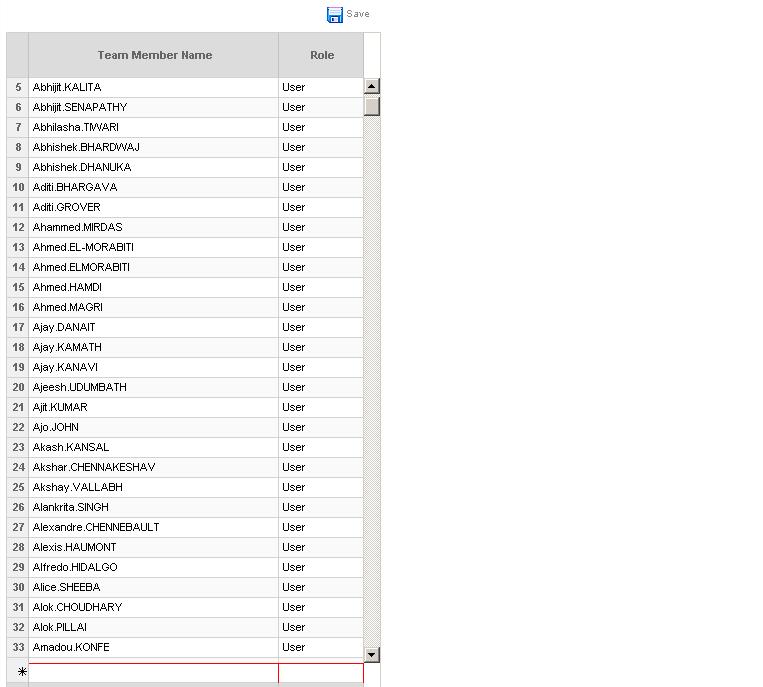
Task: Select row header number 20
Action: (x=18, y=387)
